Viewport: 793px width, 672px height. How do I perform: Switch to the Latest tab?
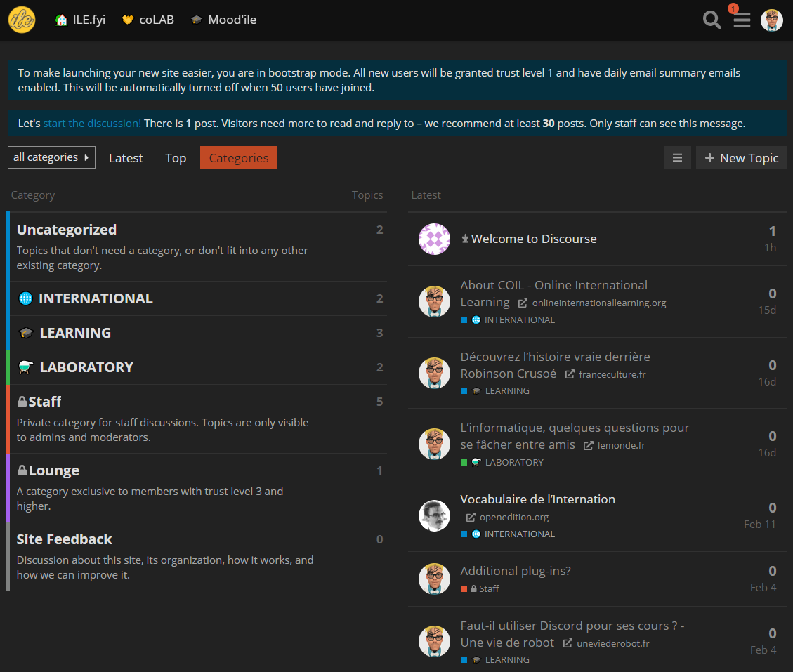[x=126, y=158]
